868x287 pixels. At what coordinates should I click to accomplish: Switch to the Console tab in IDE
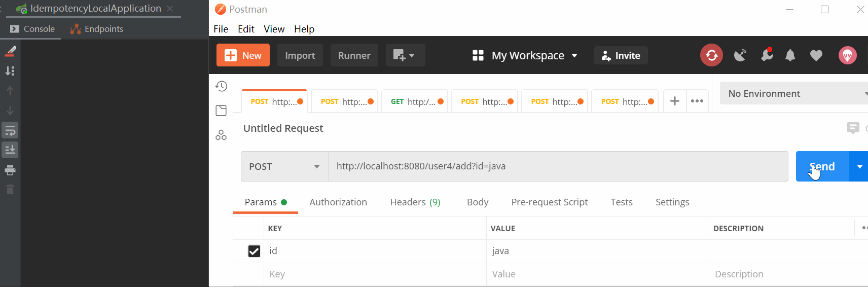(x=32, y=29)
